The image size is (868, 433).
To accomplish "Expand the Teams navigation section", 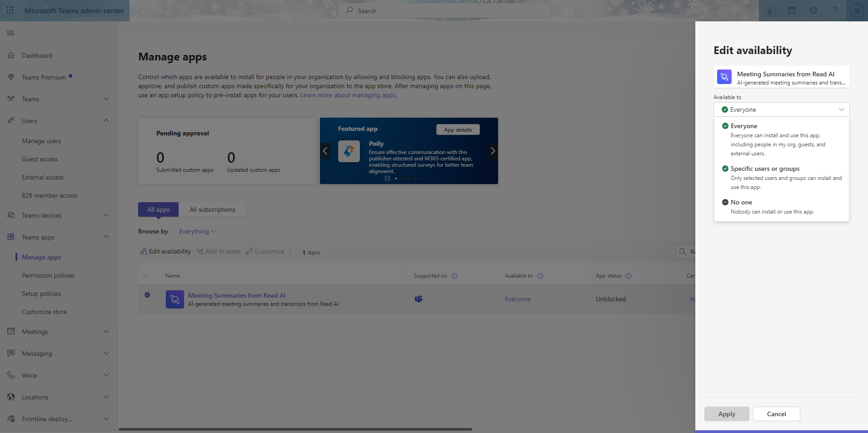I will tap(106, 99).
